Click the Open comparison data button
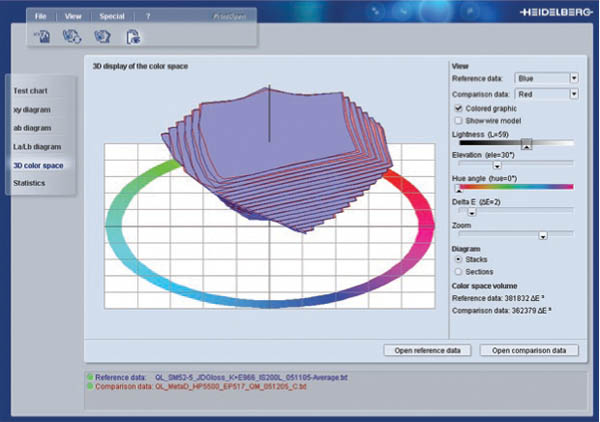The height and width of the screenshot is (422, 600). tap(529, 351)
